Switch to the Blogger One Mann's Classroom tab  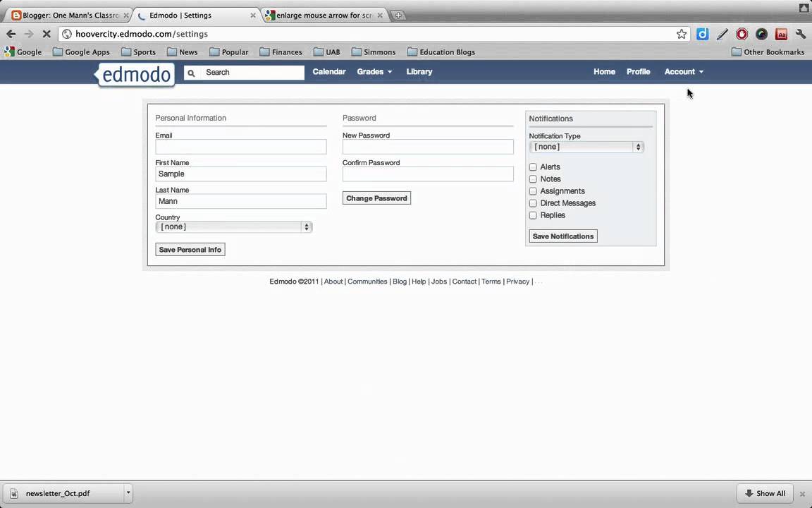[69, 16]
